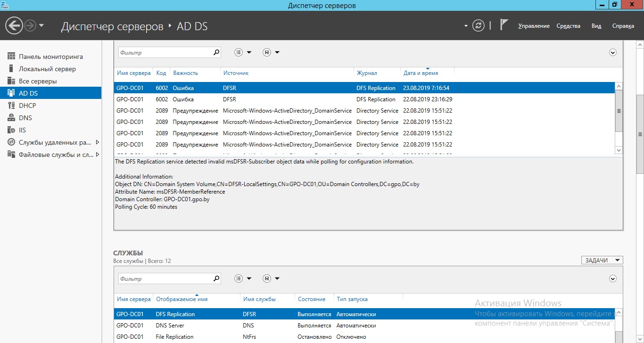
Task: Sort events by Дата и время column
Action: tap(421, 73)
